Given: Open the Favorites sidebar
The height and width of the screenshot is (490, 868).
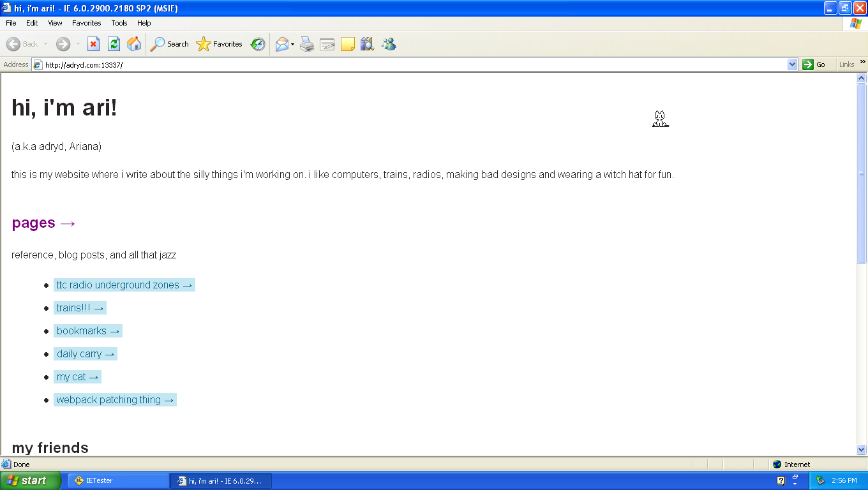Looking at the screenshot, I should (219, 43).
